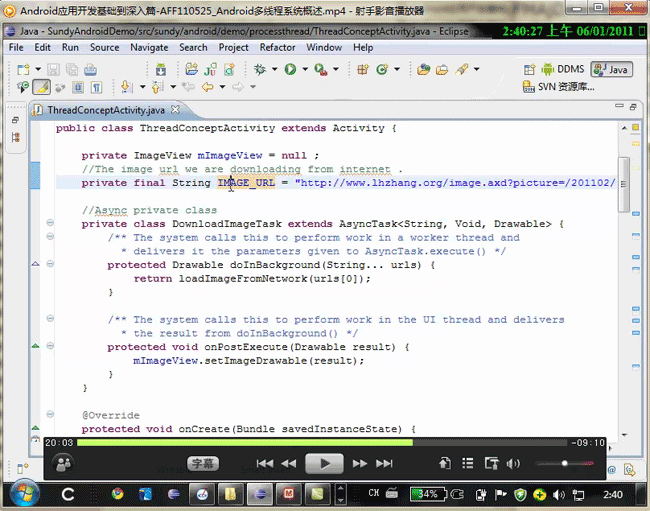The image size is (650, 511).
Task: Click the Eclipse taskbar button
Action: tap(260, 494)
